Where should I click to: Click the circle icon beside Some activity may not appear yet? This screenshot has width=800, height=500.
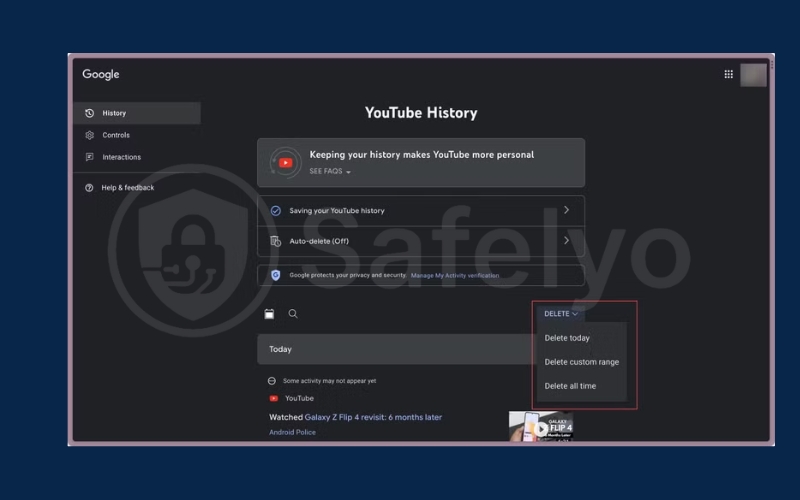click(272, 381)
